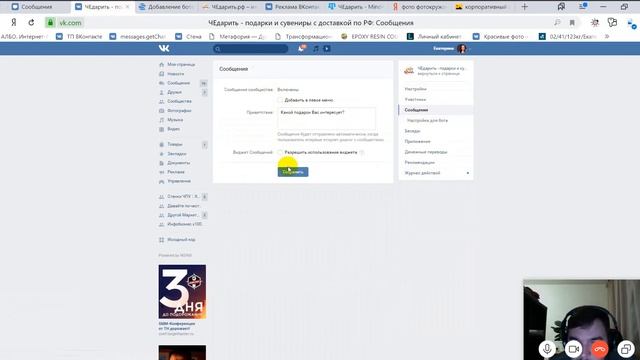Click the note icon beside Музыка in sidebar
The image size is (640, 360).
tap(161, 120)
